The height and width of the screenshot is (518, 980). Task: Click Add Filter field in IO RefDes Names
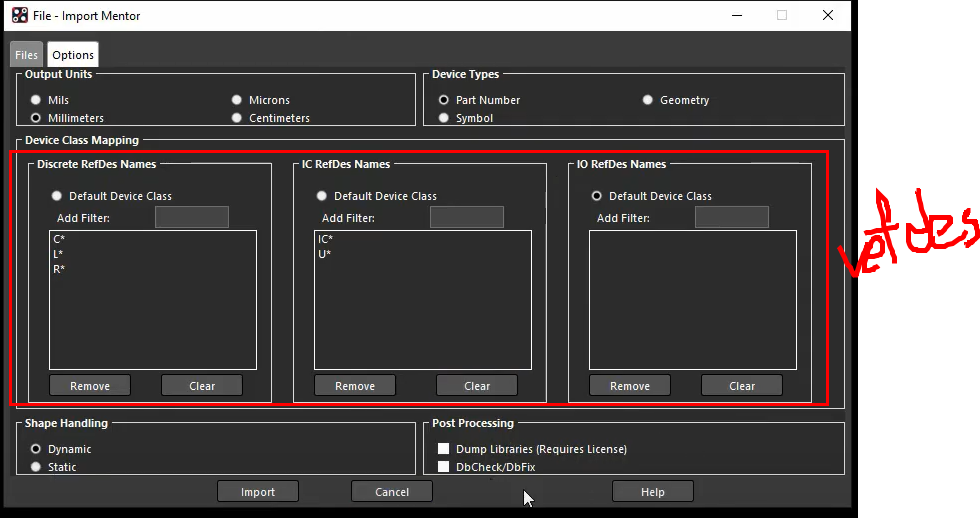tap(732, 217)
